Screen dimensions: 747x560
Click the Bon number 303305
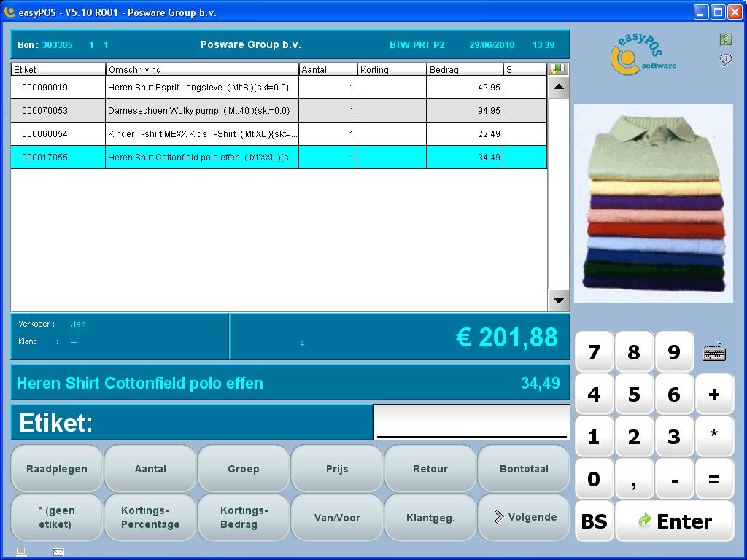[57, 44]
